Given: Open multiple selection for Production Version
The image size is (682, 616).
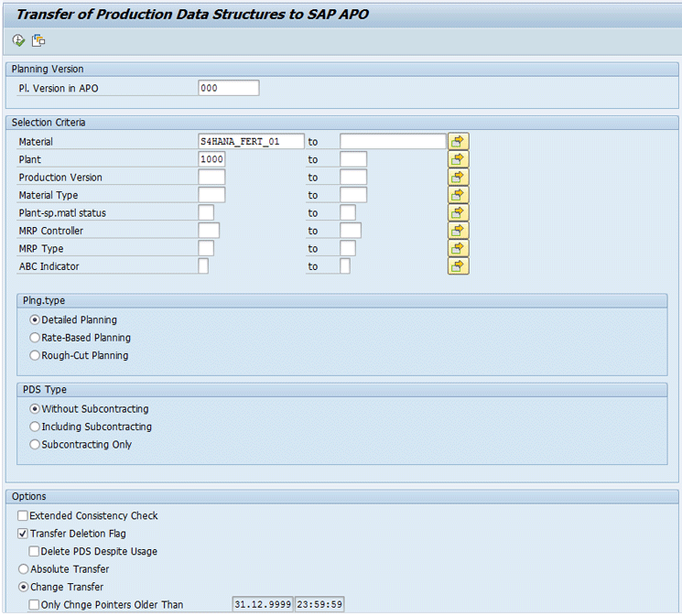Looking at the screenshot, I should point(458,177).
